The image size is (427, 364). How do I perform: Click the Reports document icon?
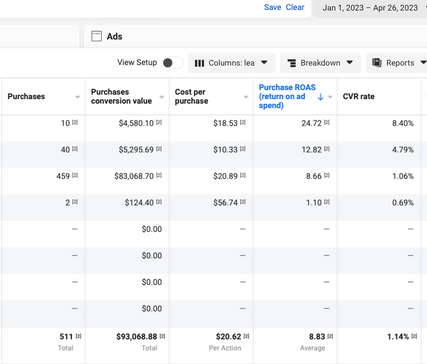pyautogui.click(x=377, y=62)
